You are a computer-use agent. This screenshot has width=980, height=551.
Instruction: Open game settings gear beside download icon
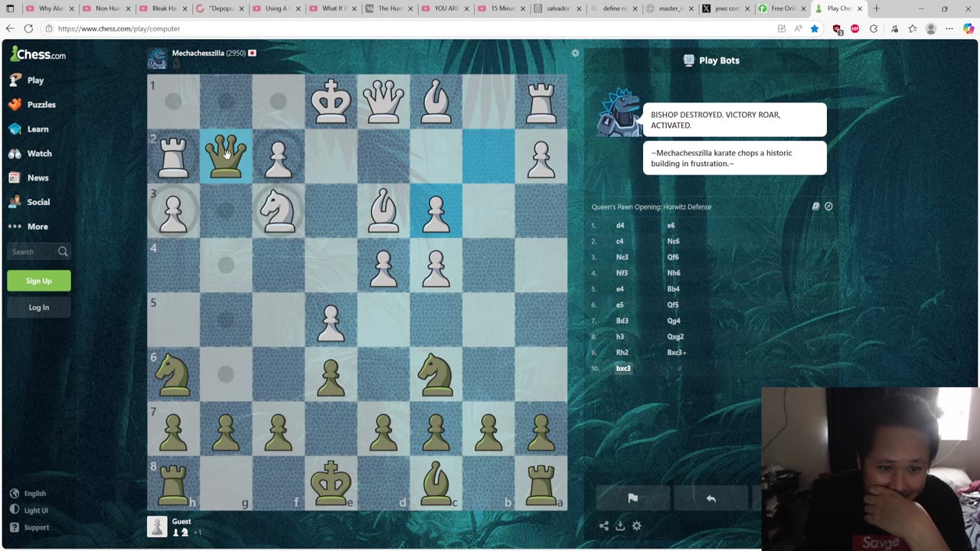pos(636,526)
